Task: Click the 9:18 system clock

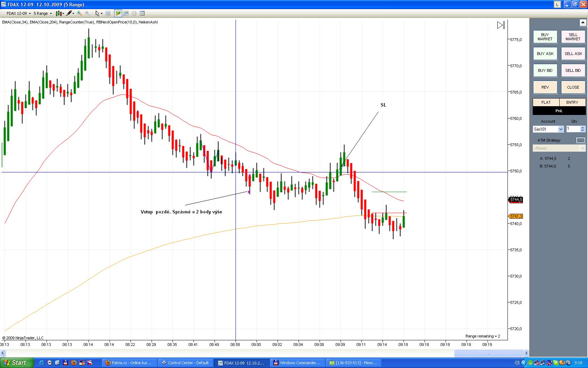Action: click(x=578, y=363)
